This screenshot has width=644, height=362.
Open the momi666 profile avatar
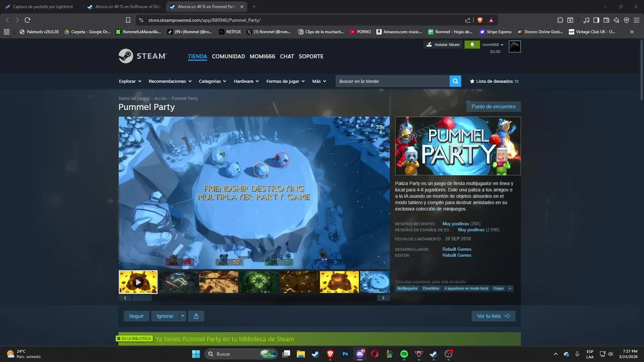[x=515, y=47]
